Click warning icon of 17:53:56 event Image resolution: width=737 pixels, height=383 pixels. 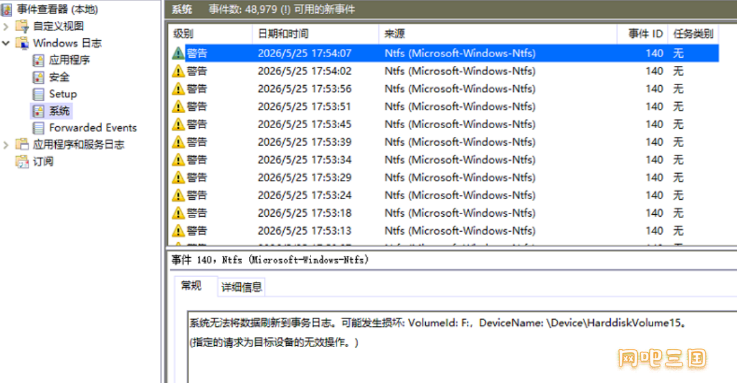pos(178,89)
